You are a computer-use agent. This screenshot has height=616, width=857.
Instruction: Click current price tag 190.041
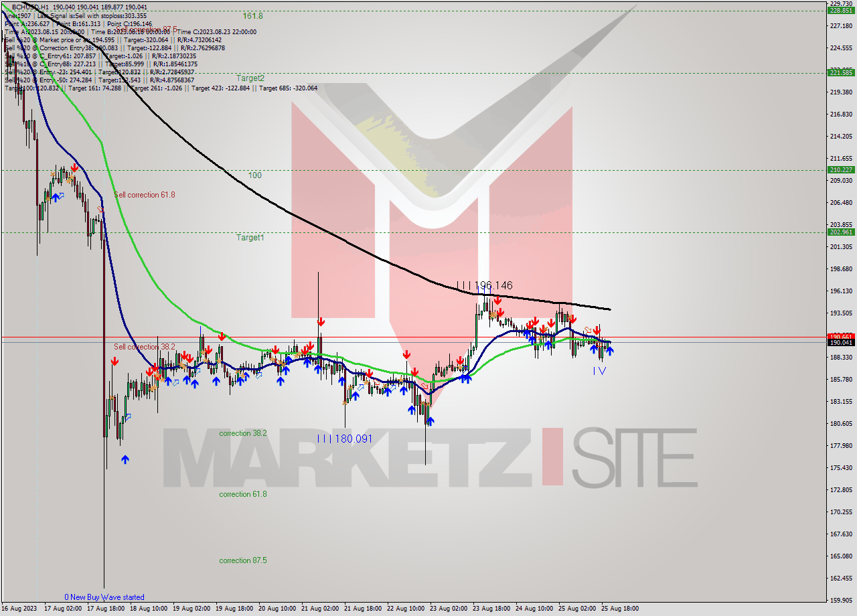click(841, 342)
